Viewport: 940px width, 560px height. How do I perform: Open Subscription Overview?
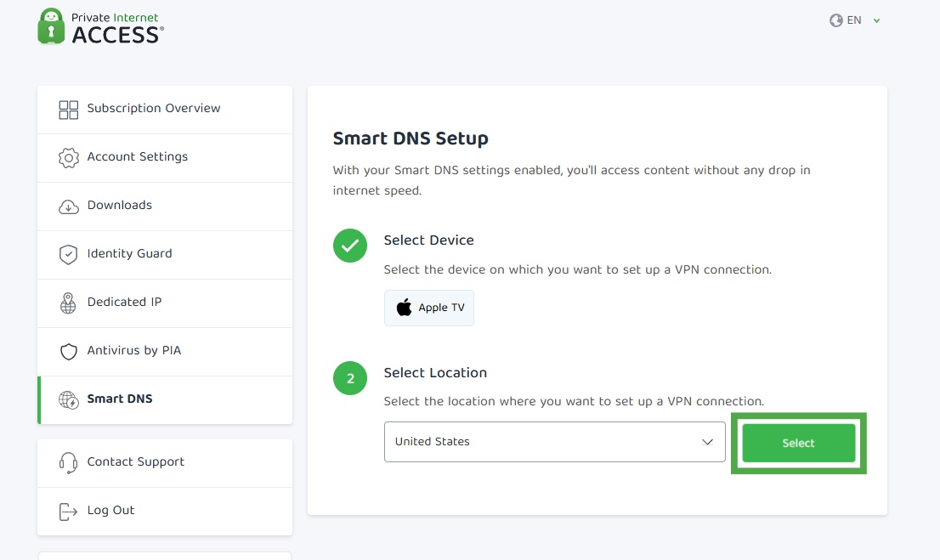(x=165, y=110)
